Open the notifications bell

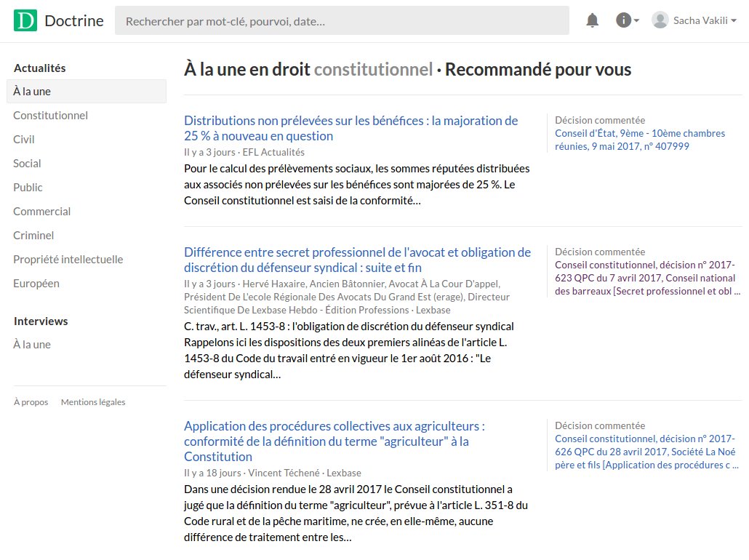point(593,20)
